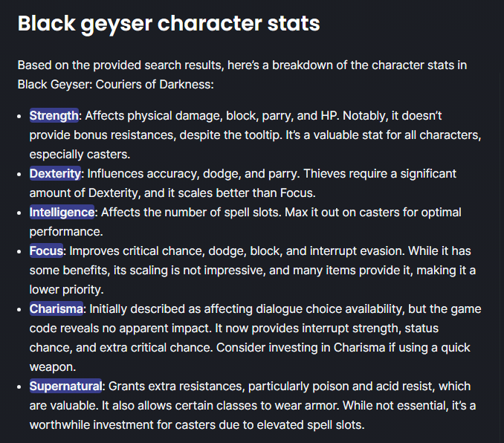Select the highlighted Supernatural term

click(x=65, y=386)
